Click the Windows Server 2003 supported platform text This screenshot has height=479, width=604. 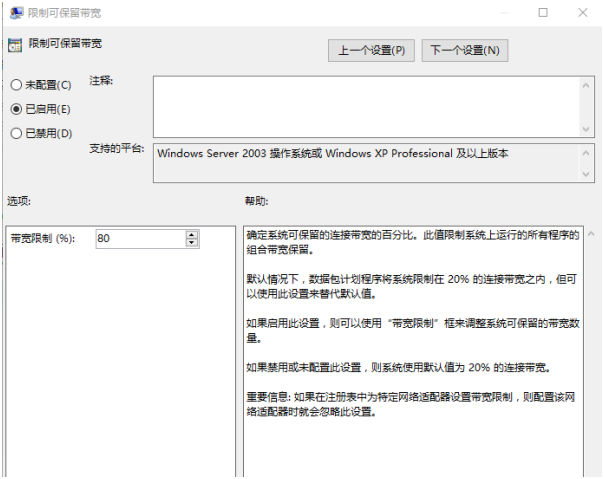[x=332, y=153]
